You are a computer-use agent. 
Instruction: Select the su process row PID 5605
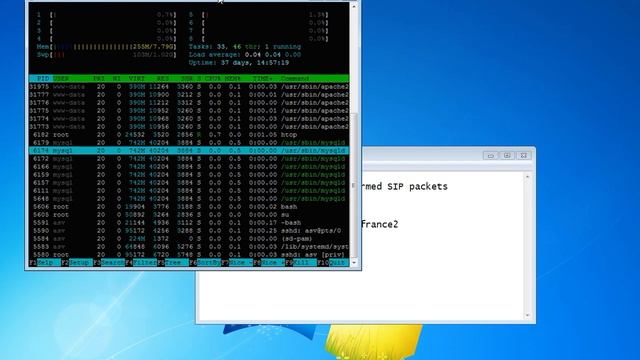click(x=189, y=215)
